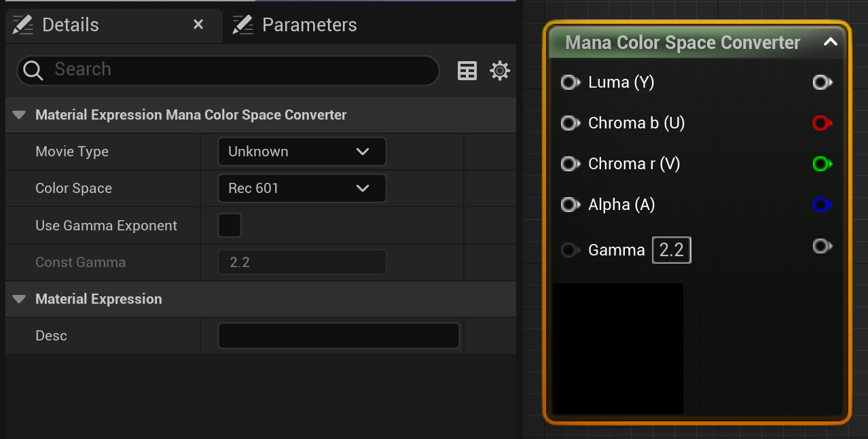Enable the Use Gamma Exponent checkbox
This screenshot has width=868, height=439.
230,226
